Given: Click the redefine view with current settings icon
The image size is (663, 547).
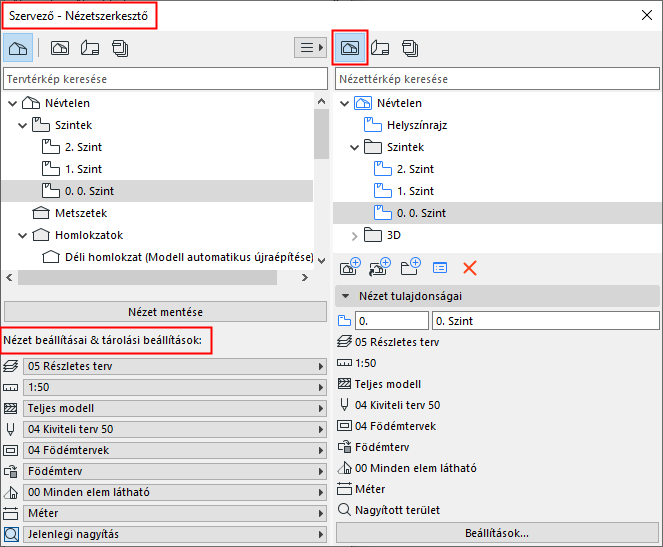Looking at the screenshot, I should [380, 267].
